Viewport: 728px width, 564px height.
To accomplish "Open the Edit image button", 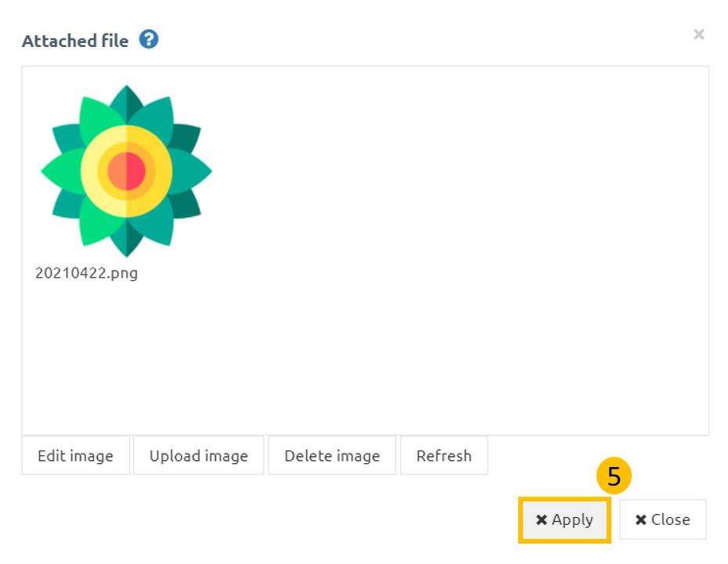I will tap(76, 455).
